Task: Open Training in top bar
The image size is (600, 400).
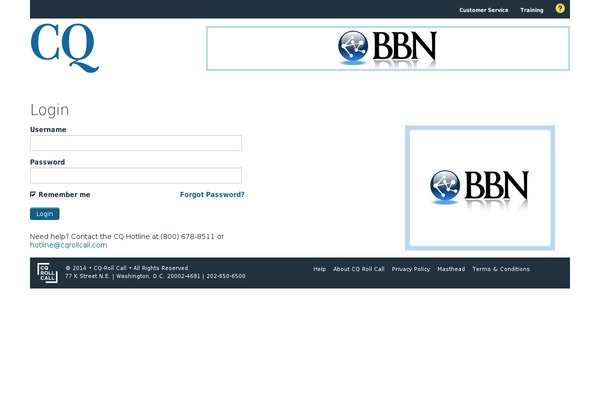Action: (x=532, y=10)
